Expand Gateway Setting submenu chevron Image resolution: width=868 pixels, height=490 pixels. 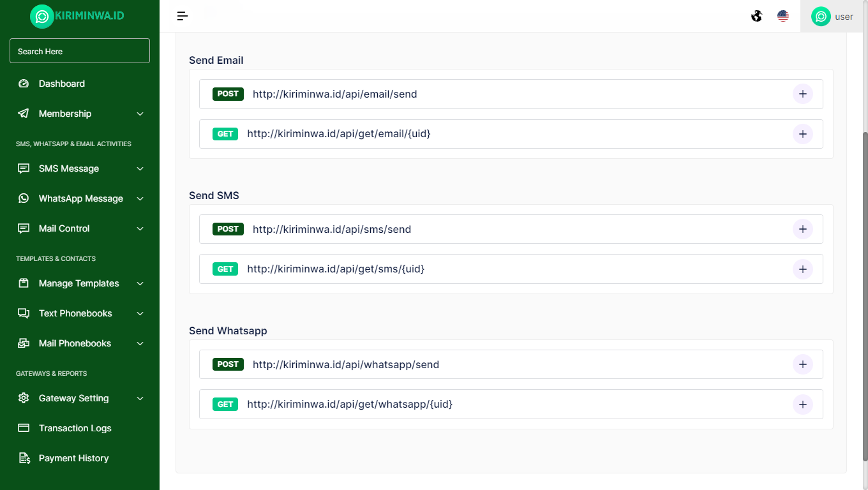pos(140,398)
